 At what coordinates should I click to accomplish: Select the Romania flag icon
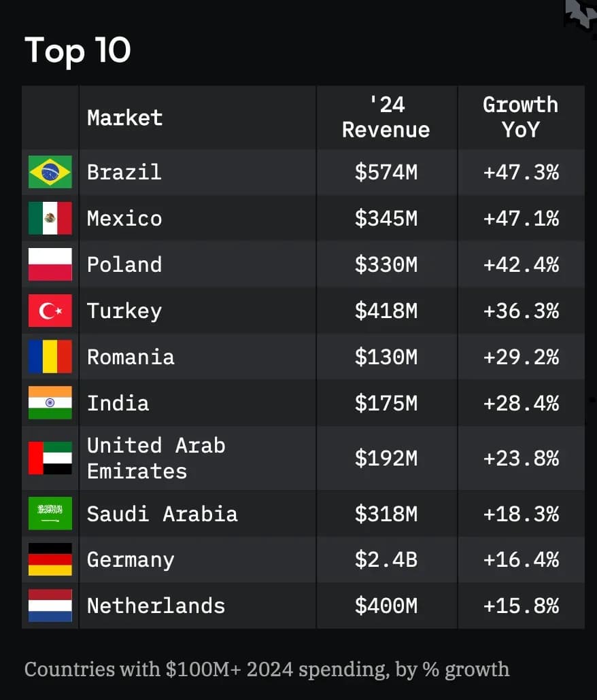click(x=50, y=357)
